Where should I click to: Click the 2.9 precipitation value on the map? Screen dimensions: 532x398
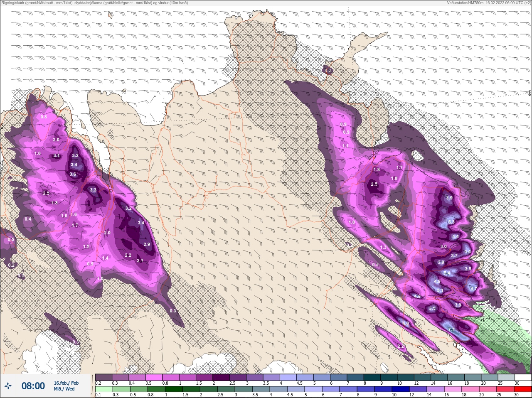[x=146, y=245]
